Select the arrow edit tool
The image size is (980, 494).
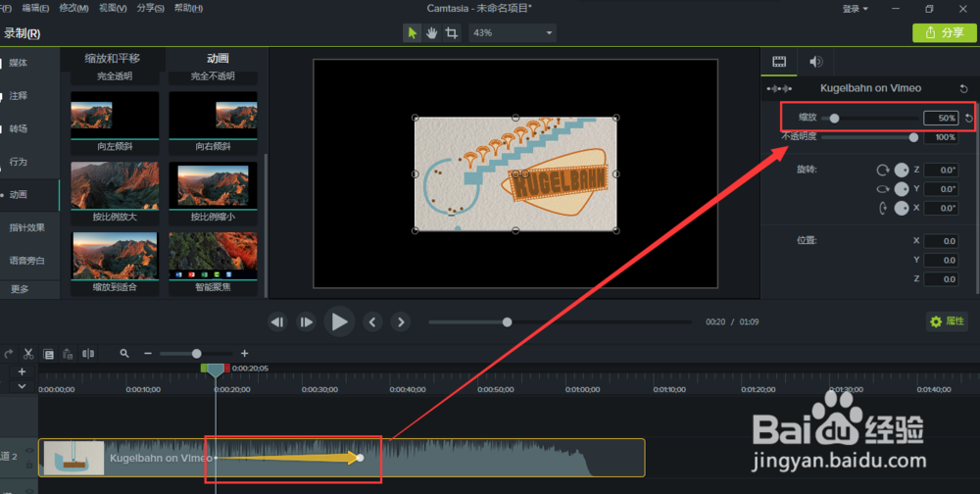coord(412,33)
